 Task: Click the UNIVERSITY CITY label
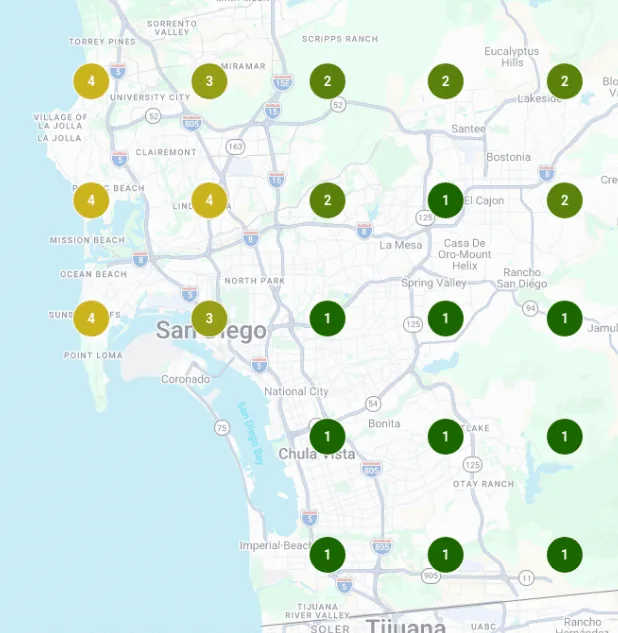tap(150, 97)
